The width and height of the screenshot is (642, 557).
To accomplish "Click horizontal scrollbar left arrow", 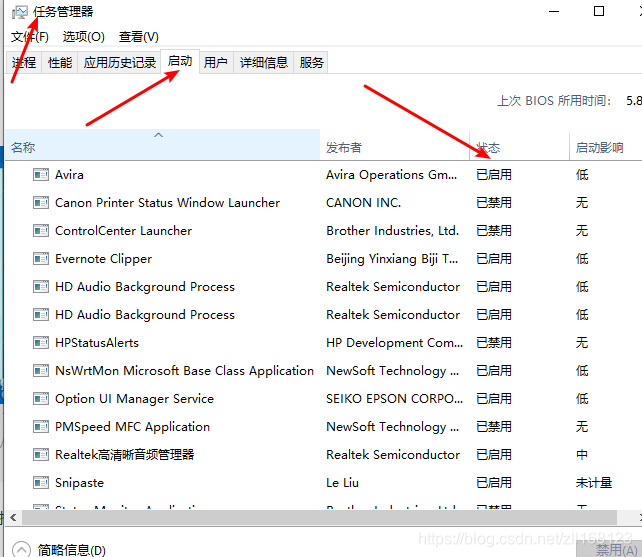I will pyautogui.click(x=14, y=517).
